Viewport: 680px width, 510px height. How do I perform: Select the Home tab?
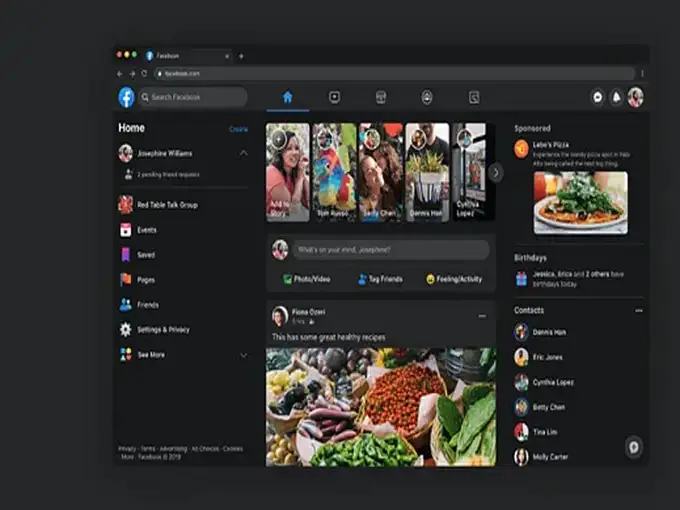click(288, 97)
